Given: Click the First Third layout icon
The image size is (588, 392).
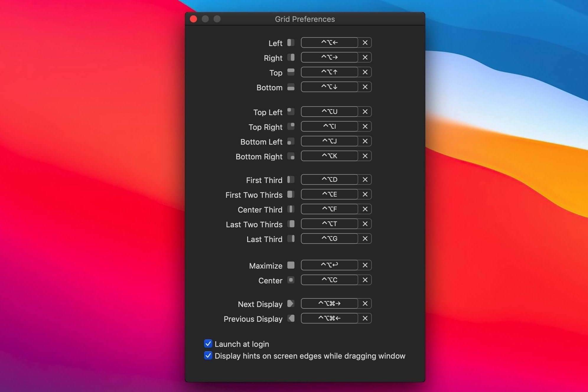Looking at the screenshot, I should 291,180.
